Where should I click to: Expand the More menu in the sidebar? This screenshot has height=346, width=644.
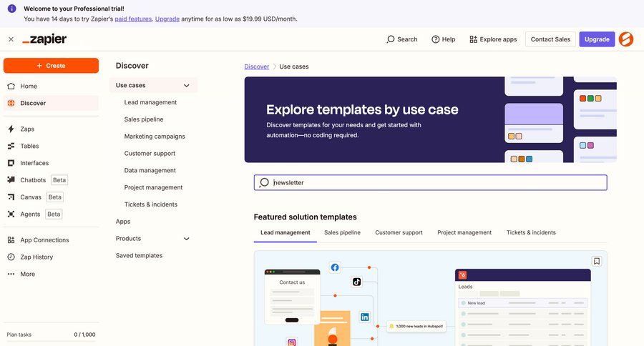click(51, 275)
